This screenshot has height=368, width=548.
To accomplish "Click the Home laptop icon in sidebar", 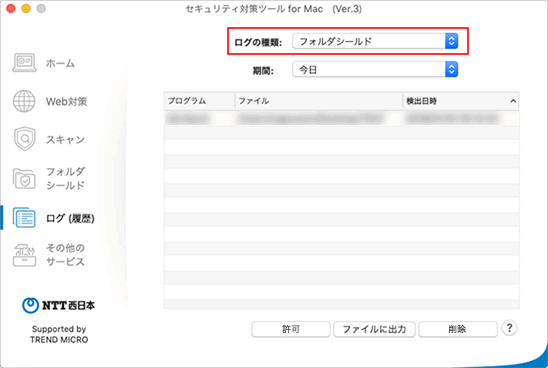I will [24, 63].
